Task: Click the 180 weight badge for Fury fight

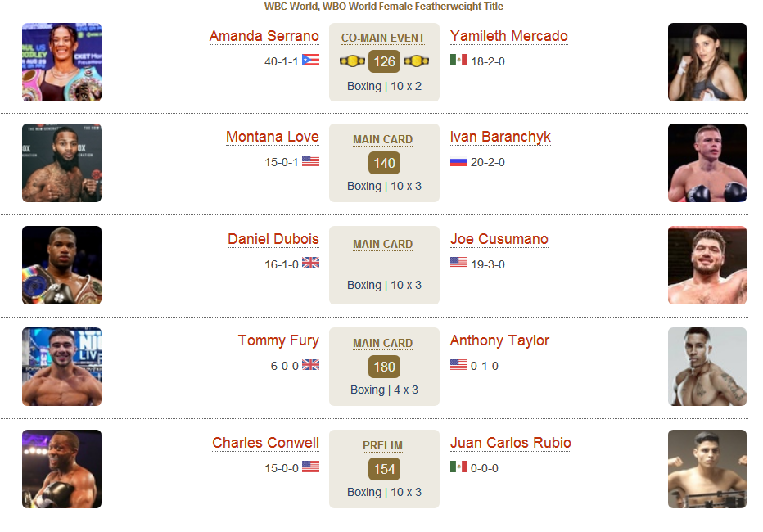Action: coord(385,367)
